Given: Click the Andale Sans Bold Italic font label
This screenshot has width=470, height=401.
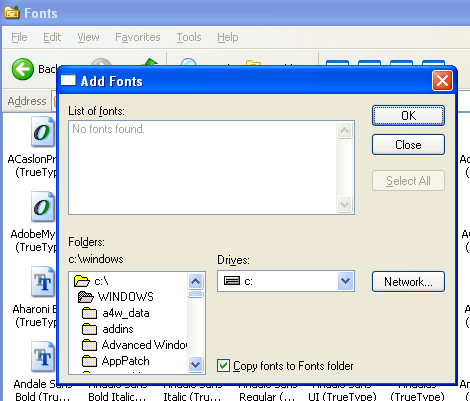Looking at the screenshot, I should point(117,392).
